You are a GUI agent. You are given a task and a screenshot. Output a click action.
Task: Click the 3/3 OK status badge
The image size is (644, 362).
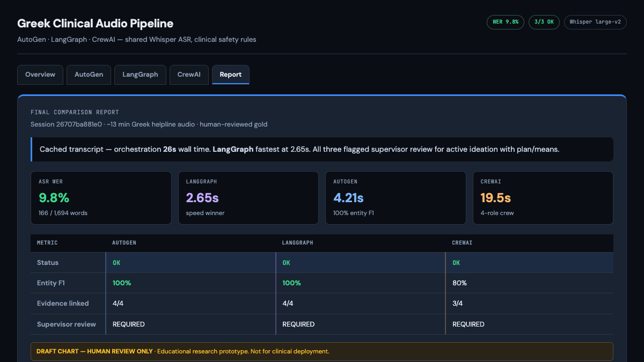[544, 22]
